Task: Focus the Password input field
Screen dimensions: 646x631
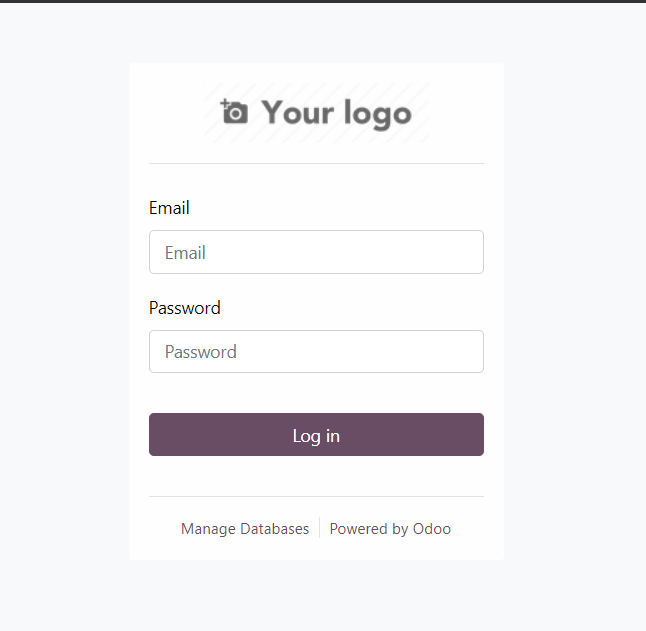Action: tap(316, 351)
